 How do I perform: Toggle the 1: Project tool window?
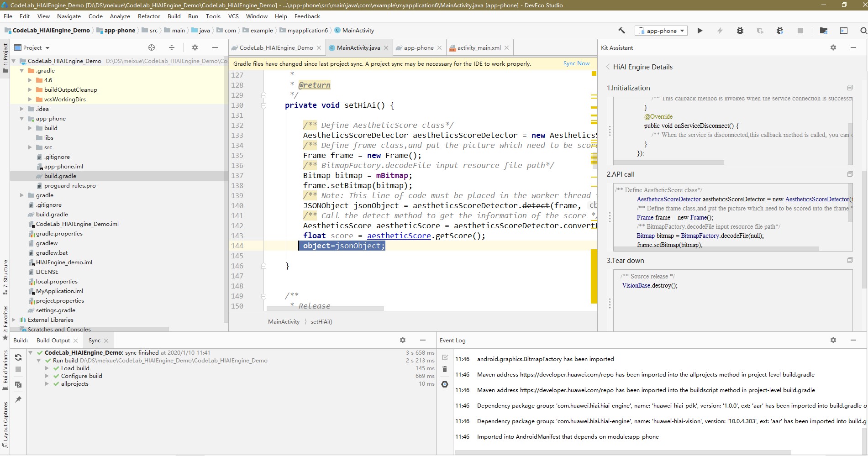click(5, 58)
